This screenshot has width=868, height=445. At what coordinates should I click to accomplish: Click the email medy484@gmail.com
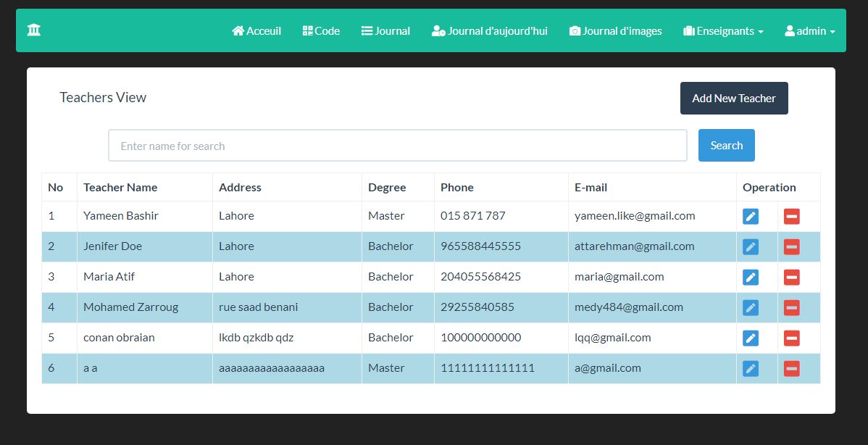[628, 307]
